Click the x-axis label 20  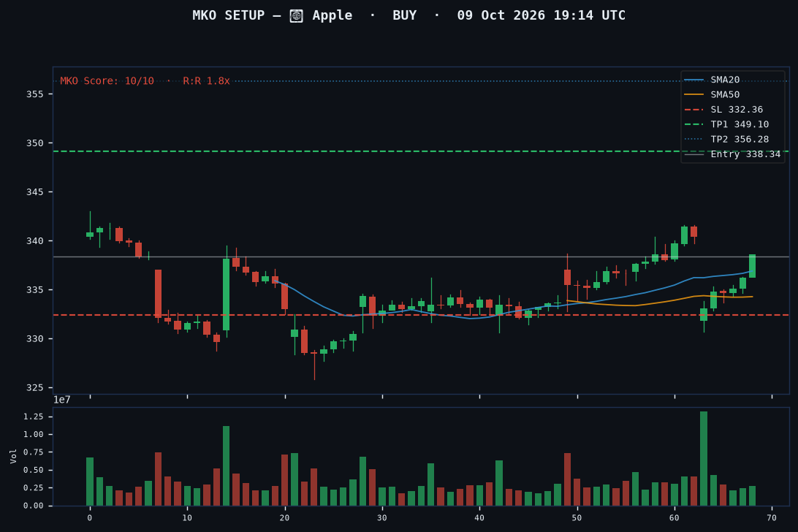click(x=284, y=517)
